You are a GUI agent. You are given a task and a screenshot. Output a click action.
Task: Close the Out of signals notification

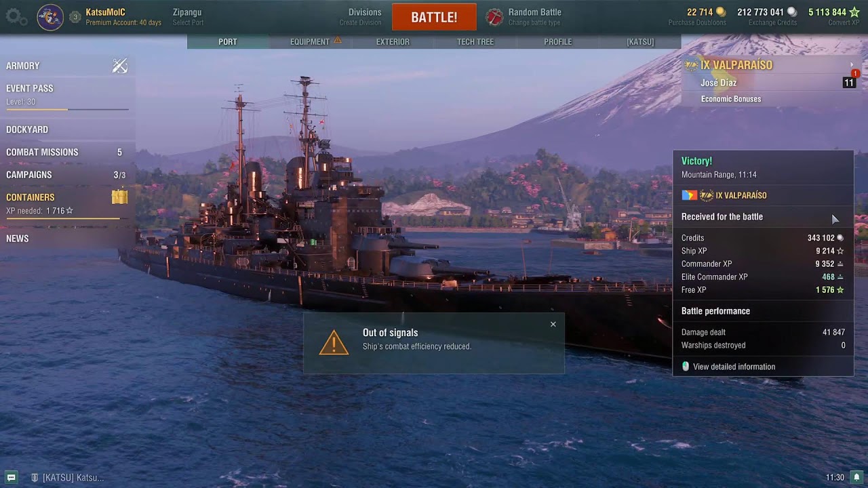click(553, 324)
